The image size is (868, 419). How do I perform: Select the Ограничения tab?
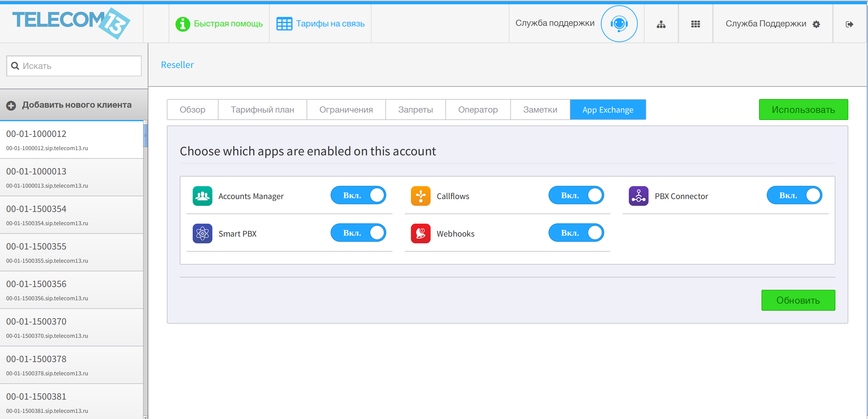346,110
